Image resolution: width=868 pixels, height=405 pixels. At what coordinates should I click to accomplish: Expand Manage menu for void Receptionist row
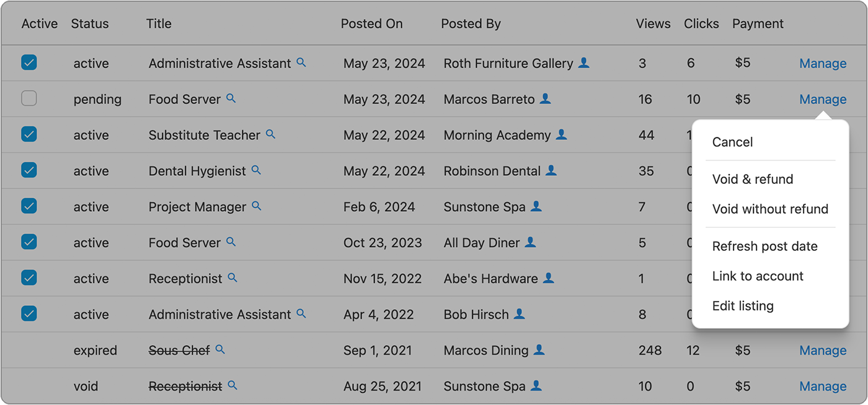click(x=823, y=386)
